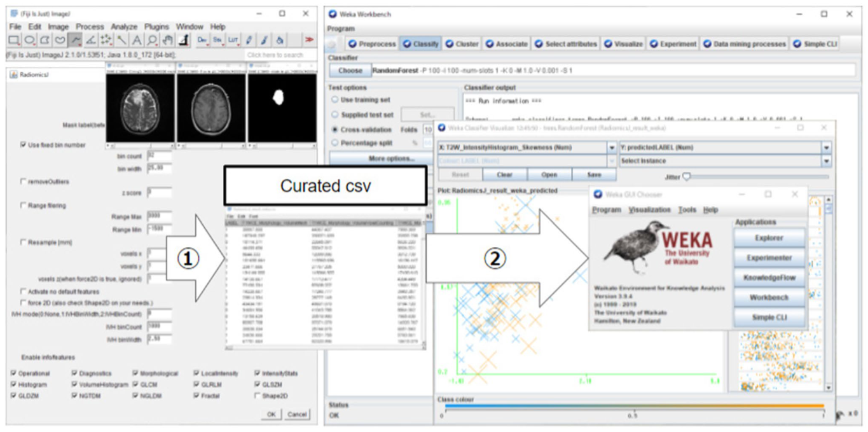Launch Experimenter from Weka GUI Chooser

769,258
